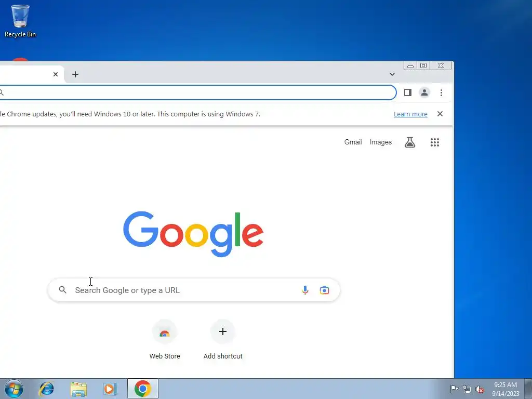Open Windows Explorer from taskbar

click(x=79, y=389)
